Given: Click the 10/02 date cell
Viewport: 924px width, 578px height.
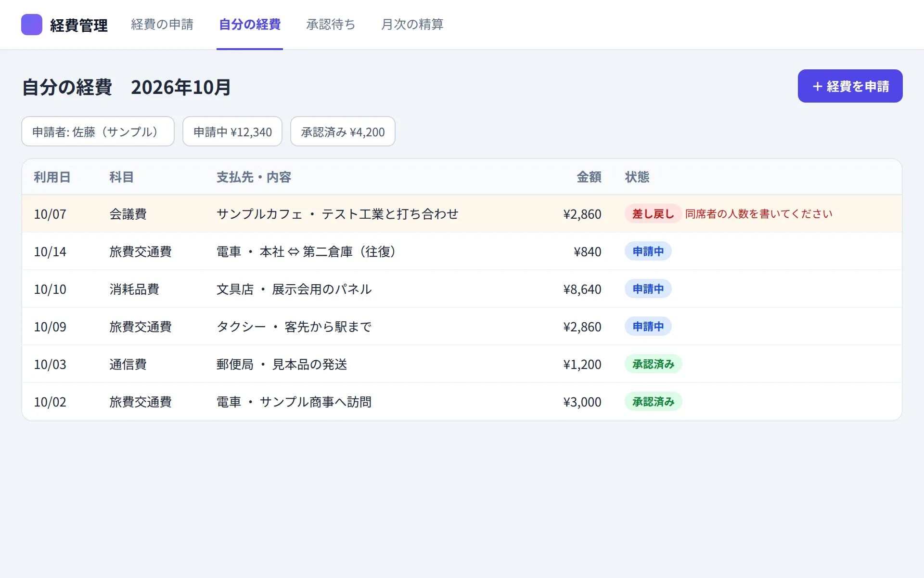Looking at the screenshot, I should 50,402.
